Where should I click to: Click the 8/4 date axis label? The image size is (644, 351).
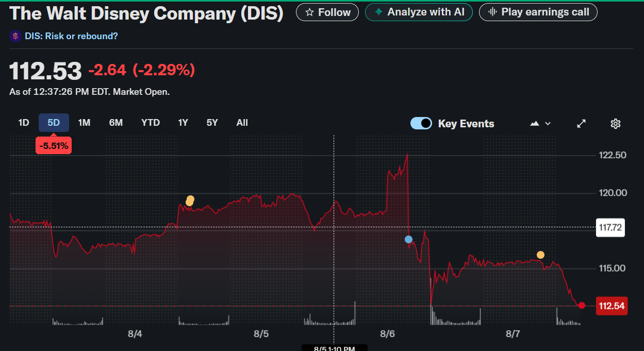point(135,334)
